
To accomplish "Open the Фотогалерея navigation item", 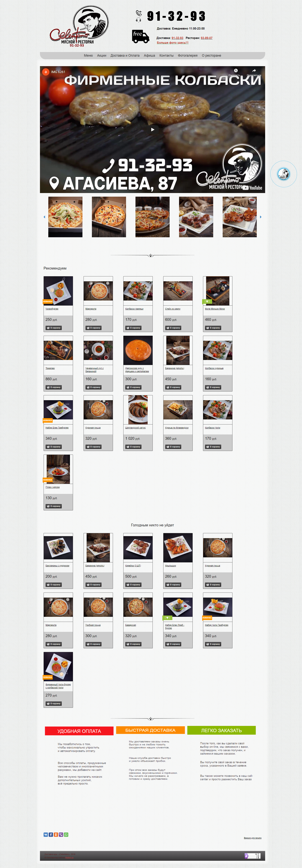I will pos(188,56).
